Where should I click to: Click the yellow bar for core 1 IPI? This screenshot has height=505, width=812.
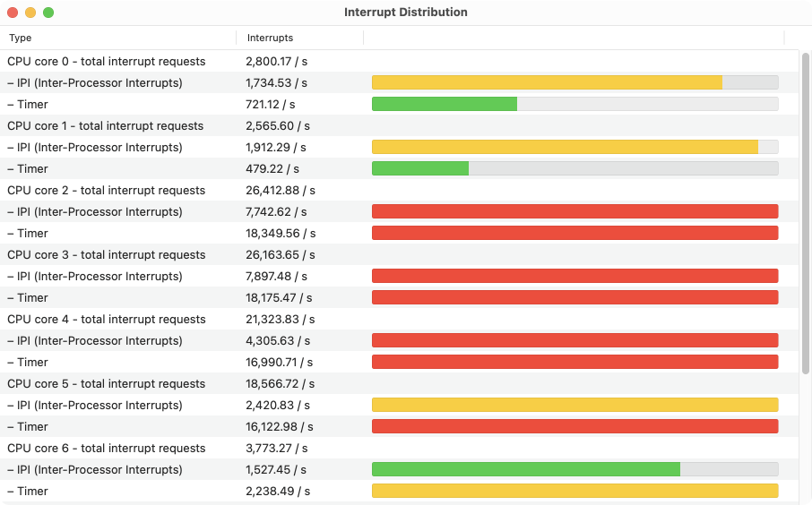click(565, 147)
